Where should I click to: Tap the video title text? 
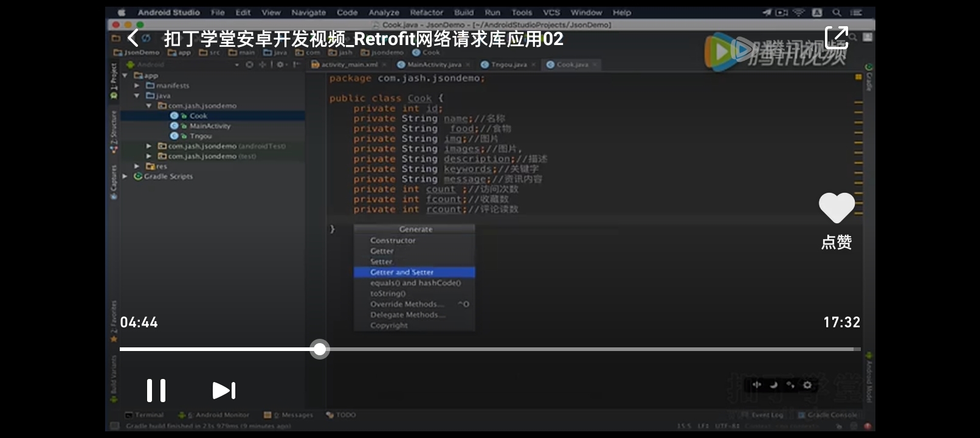pos(364,39)
